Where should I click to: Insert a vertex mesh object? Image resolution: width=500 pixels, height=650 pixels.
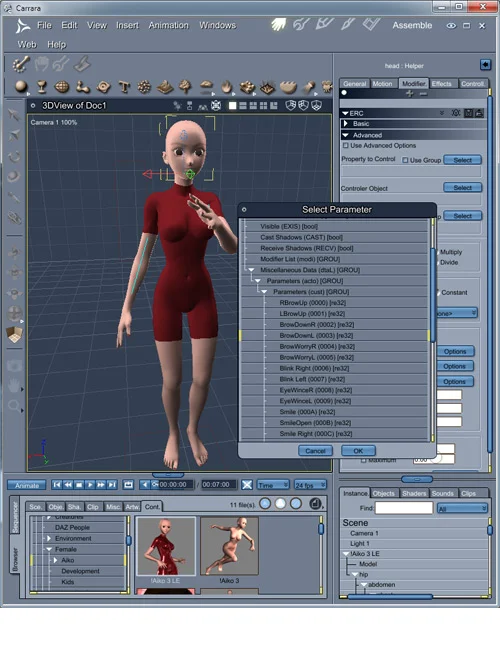pos(62,87)
